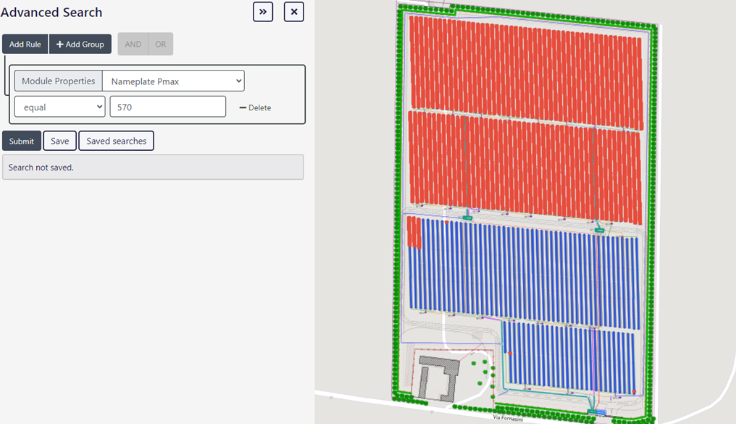Click the value field containing 570
736x424 pixels.
coord(167,107)
